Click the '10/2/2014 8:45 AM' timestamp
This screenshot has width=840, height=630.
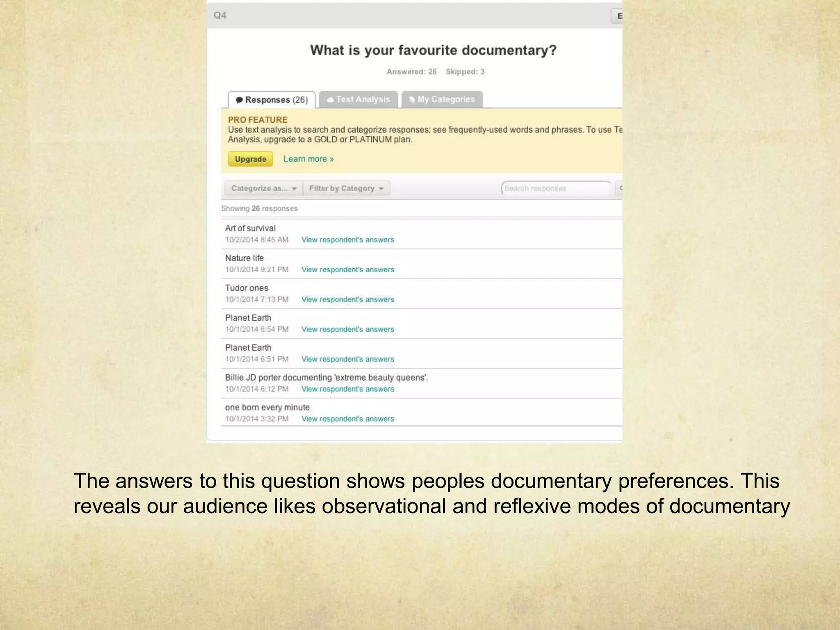click(257, 240)
